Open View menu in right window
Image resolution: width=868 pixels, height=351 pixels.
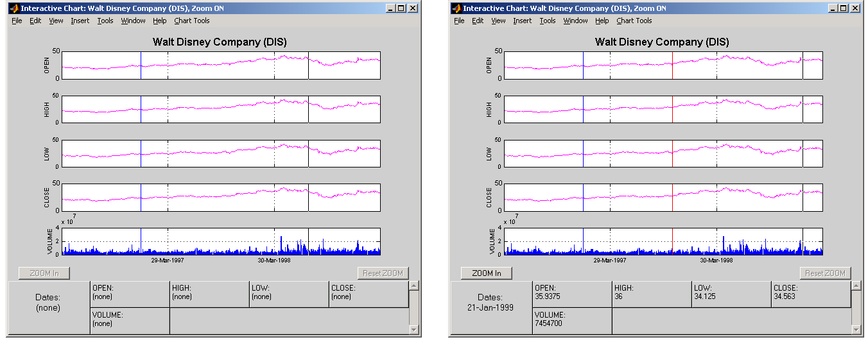click(x=498, y=21)
